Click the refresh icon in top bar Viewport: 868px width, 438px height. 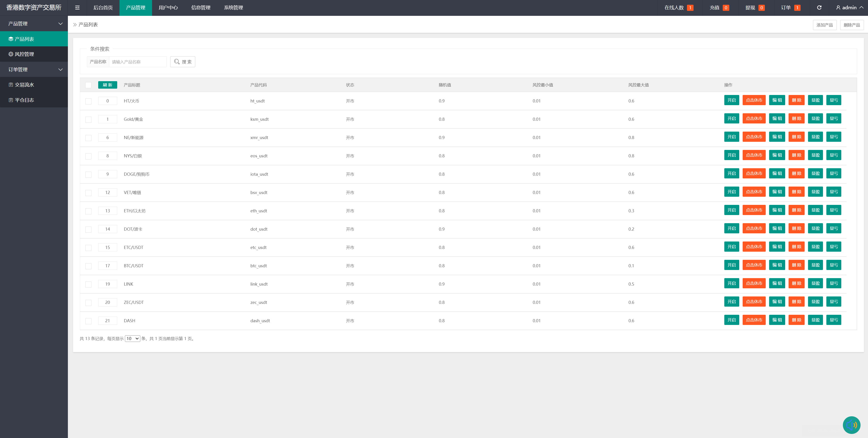tap(819, 7)
